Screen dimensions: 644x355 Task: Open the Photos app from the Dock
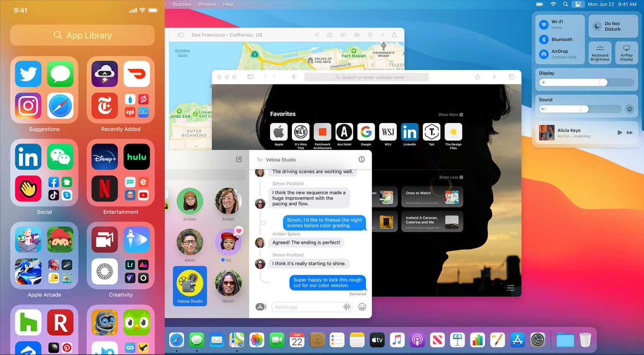coord(257,340)
